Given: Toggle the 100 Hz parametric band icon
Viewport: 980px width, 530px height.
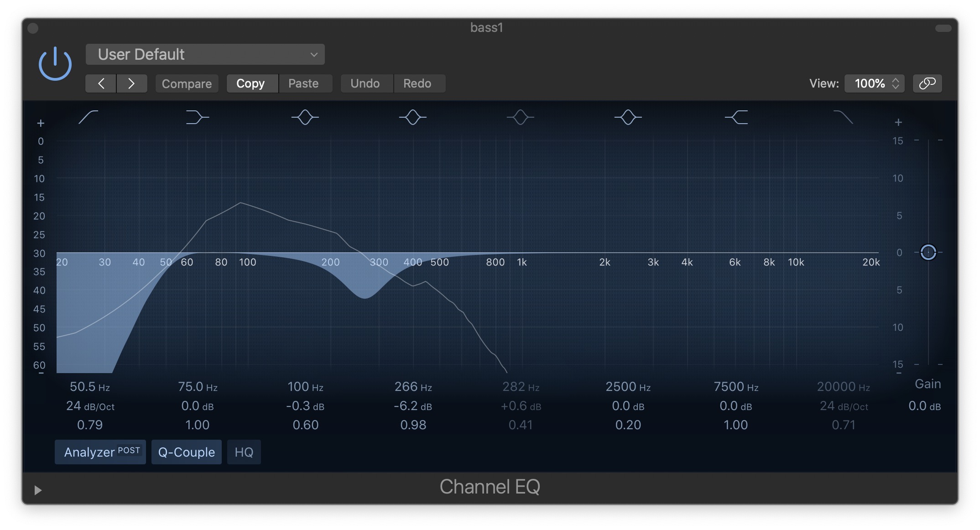Looking at the screenshot, I should coord(305,117).
